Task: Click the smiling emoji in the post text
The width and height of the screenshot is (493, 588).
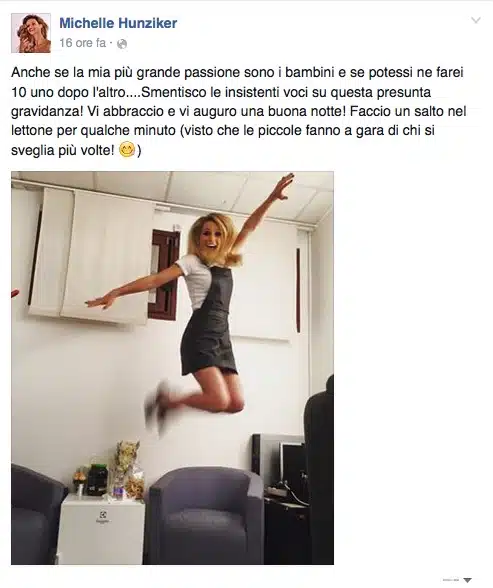Action: pyautogui.click(x=127, y=151)
